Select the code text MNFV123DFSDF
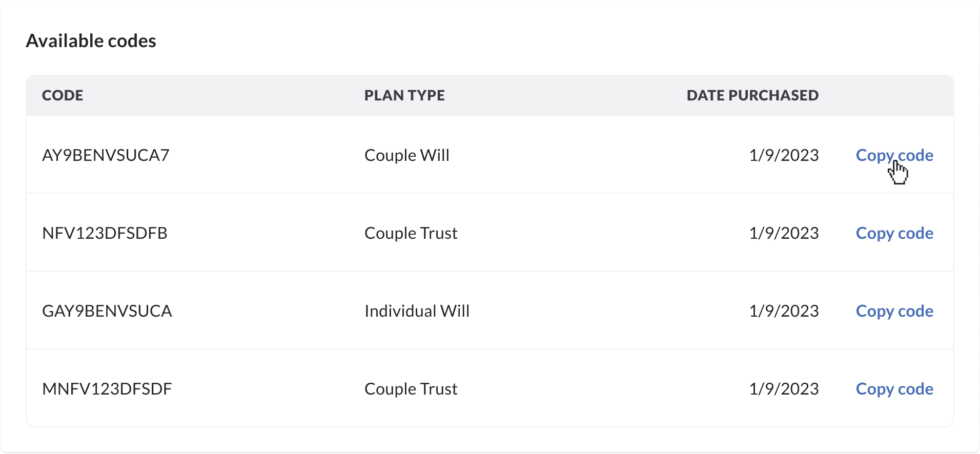This screenshot has height=454, width=980. [x=107, y=389]
